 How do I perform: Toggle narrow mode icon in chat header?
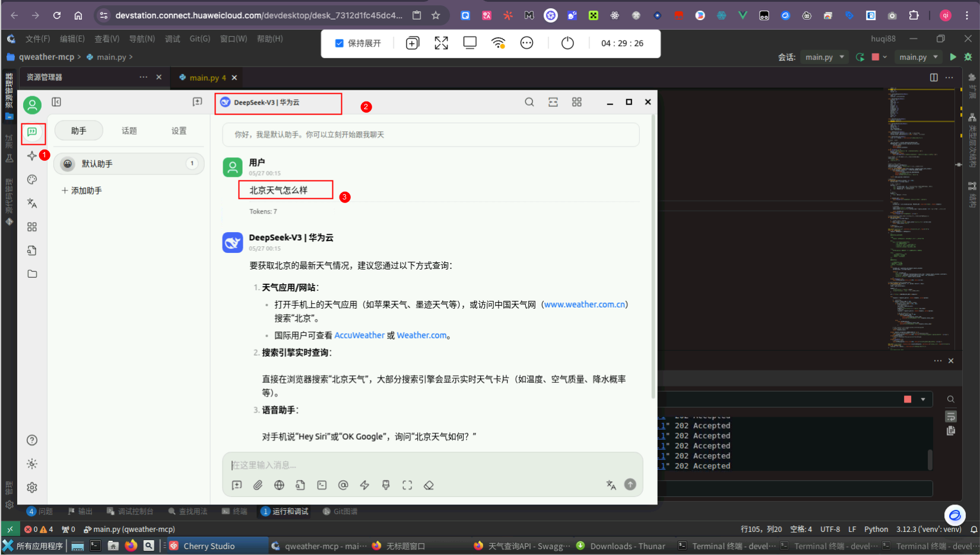[x=553, y=102]
